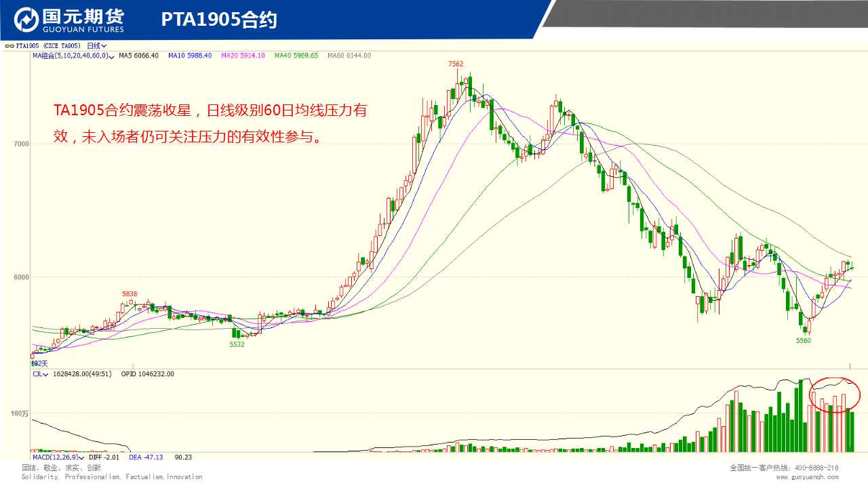This screenshot has width=868, height=488.
Task: Click the MA60 6144.00 gray label
Action: (x=349, y=56)
